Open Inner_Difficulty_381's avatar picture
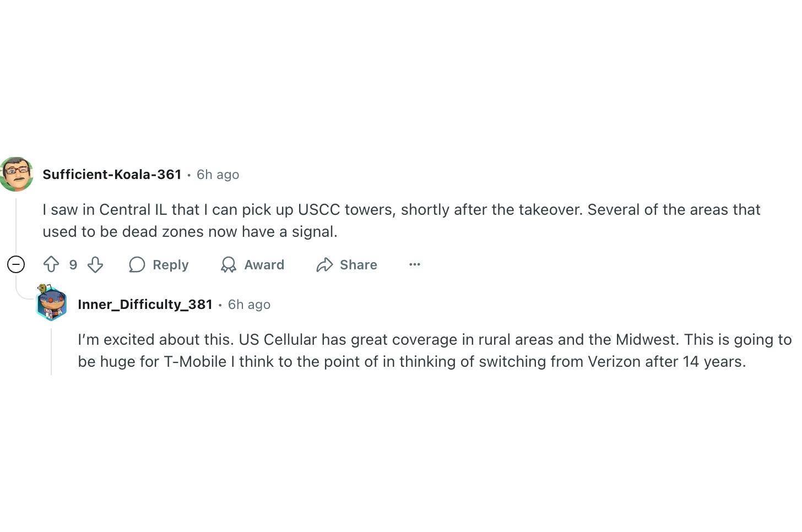The height and width of the screenshot is (532, 802). (x=51, y=303)
